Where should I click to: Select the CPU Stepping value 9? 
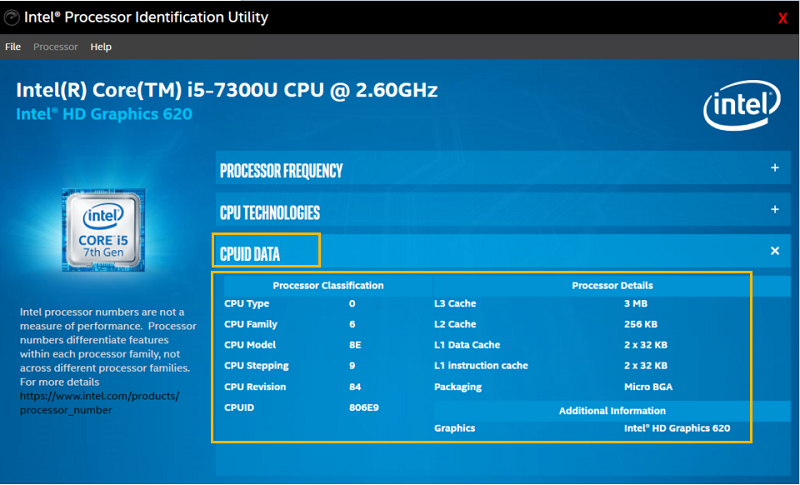point(352,366)
